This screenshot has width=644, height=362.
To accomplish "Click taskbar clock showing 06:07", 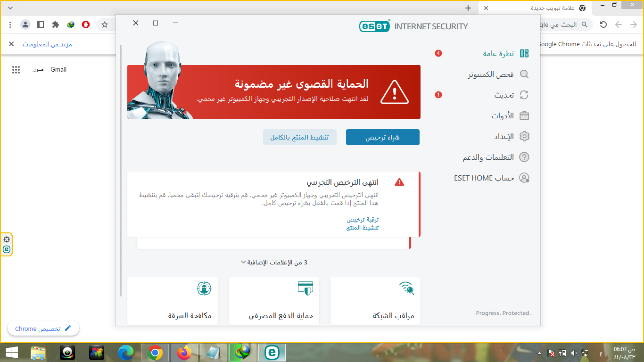I will pyautogui.click(x=624, y=353).
